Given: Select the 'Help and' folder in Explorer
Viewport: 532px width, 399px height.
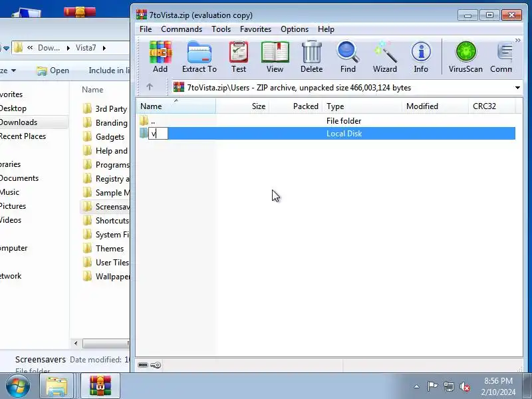Looking at the screenshot, I should point(106,151).
